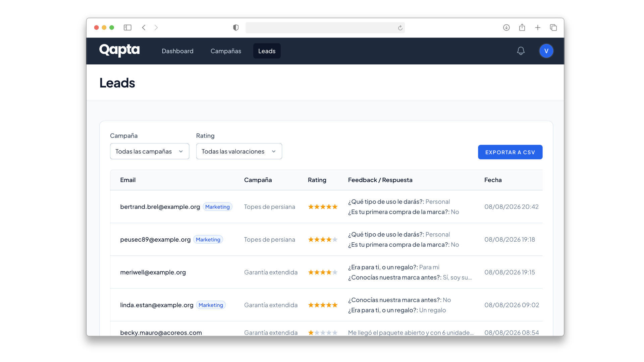This screenshot has width=644, height=362.
Task: Click the one-star rating of becky.mauro row
Action: pos(323,333)
